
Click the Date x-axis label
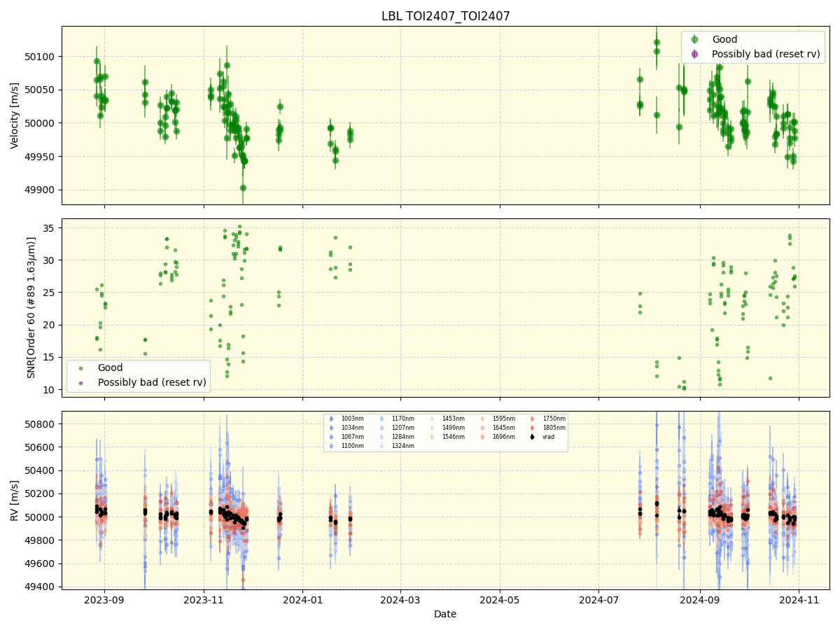pos(445,614)
